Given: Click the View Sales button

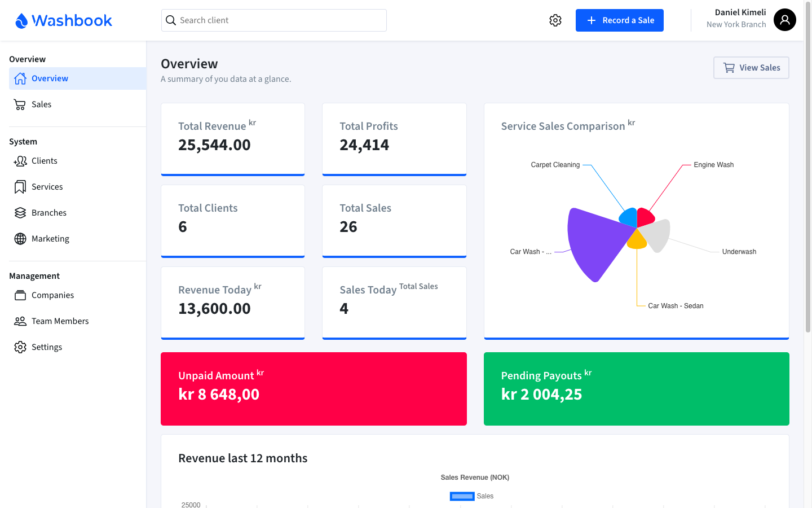Looking at the screenshot, I should point(751,68).
